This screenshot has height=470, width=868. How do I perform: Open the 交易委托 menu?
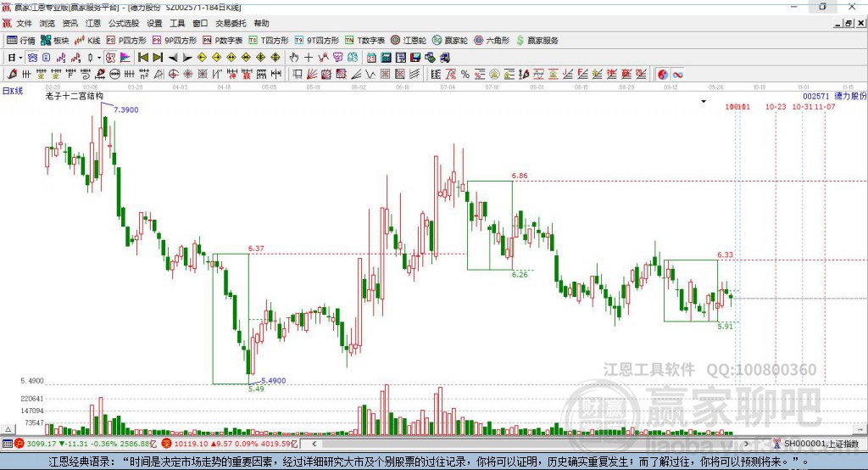(231, 23)
